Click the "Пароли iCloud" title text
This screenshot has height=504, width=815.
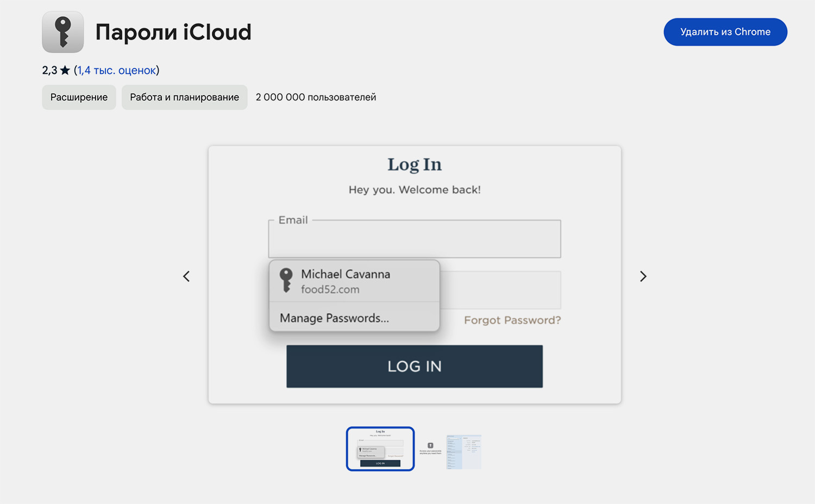(x=173, y=32)
